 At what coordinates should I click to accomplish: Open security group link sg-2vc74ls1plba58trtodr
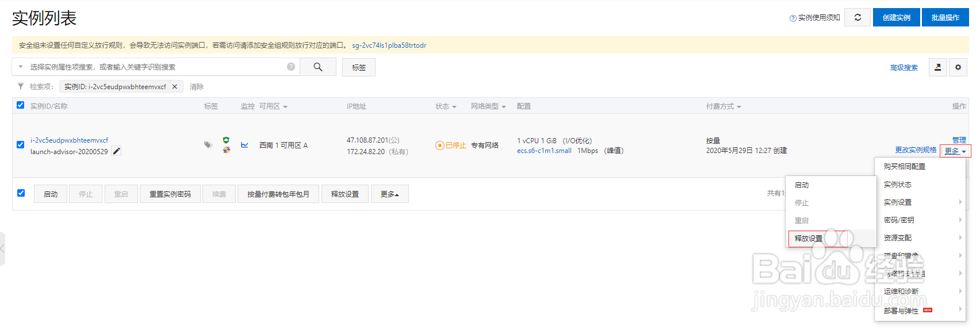389,45
